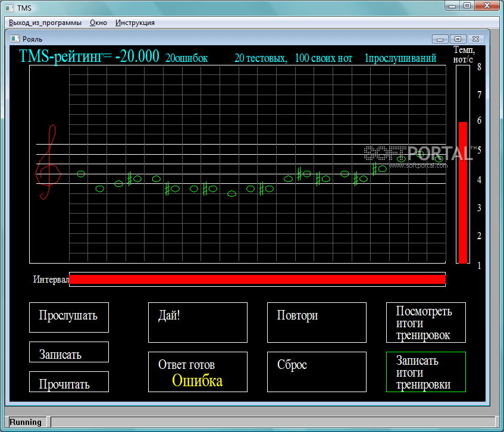This screenshot has width=504, height=432.
Task: Open the Окно menu
Action: coord(98,23)
